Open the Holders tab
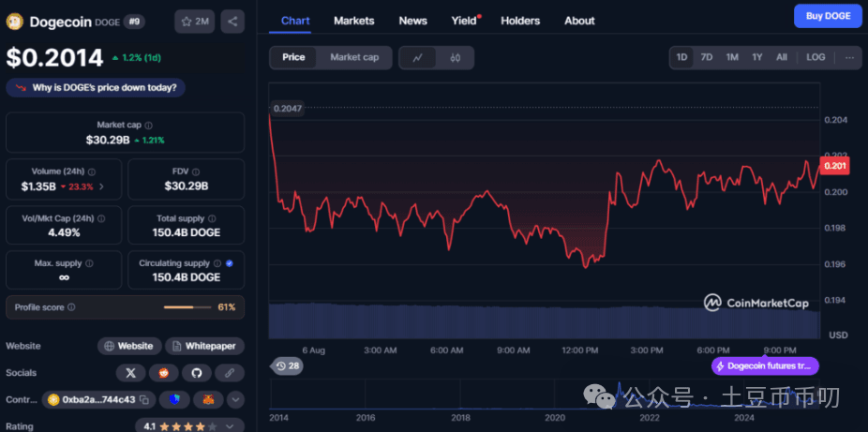The width and height of the screenshot is (868, 432). 520,21
